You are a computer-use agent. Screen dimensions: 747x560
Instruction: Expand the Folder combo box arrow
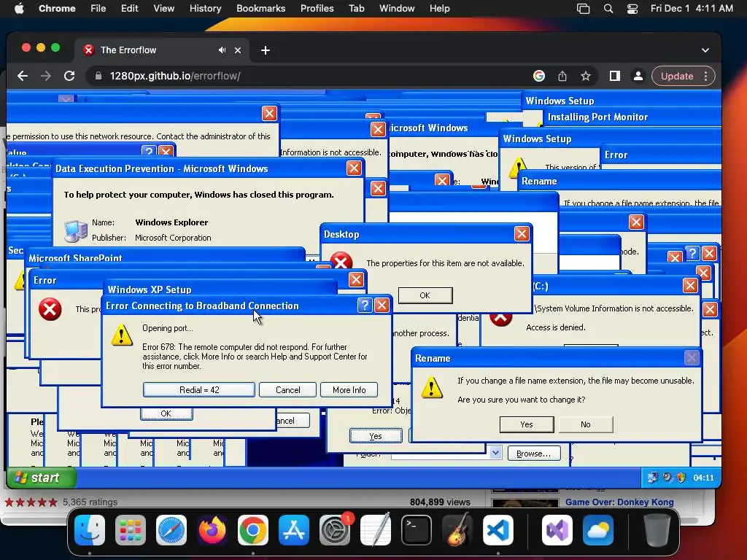(495, 452)
